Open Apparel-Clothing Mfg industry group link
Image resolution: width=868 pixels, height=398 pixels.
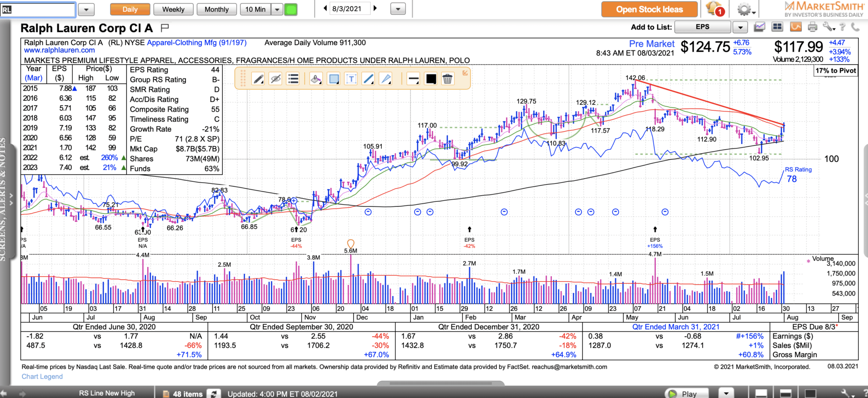tap(196, 43)
